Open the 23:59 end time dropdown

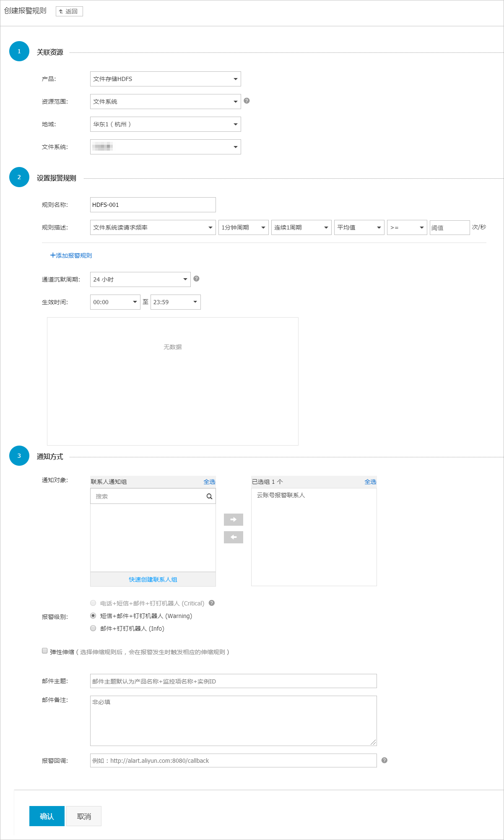(x=176, y=302)
